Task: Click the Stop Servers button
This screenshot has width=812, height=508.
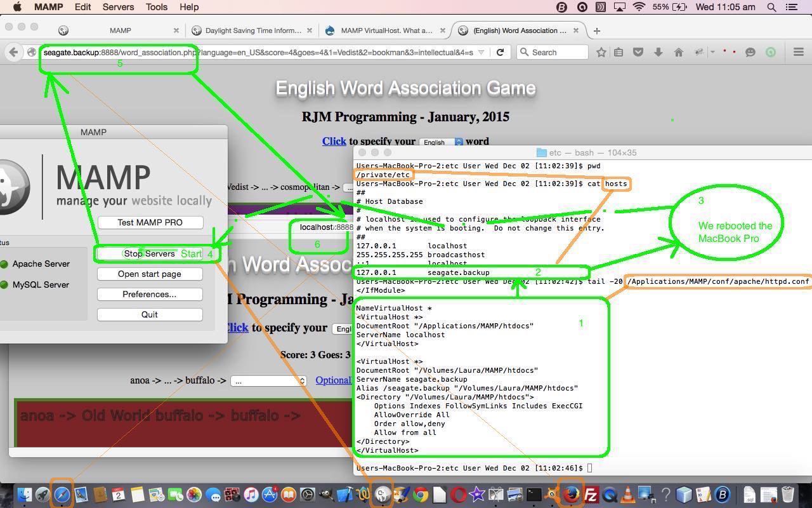Action: pyautogui.click(x=150, y=253)
